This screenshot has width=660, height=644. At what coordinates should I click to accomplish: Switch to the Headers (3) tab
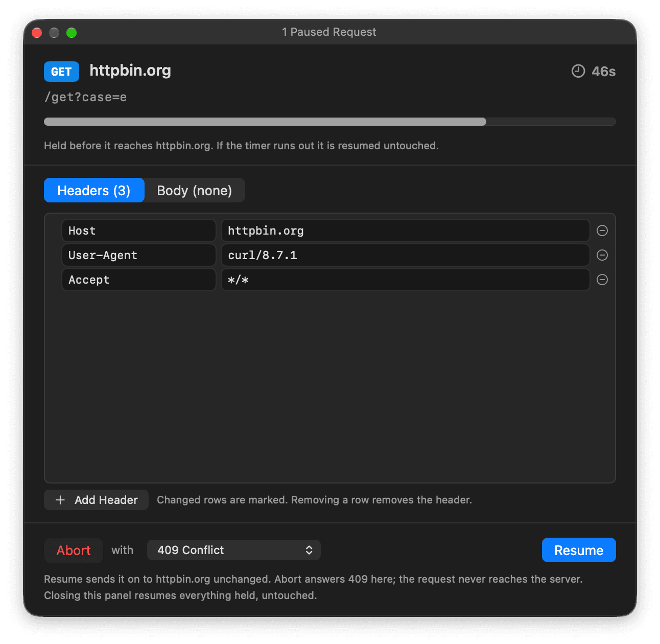coord(94,190)
